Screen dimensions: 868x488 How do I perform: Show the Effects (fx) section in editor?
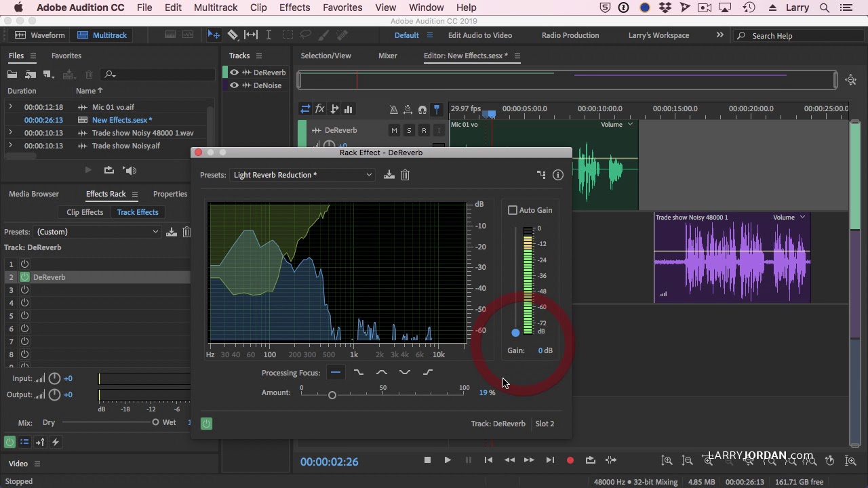(x=319, y=109)
